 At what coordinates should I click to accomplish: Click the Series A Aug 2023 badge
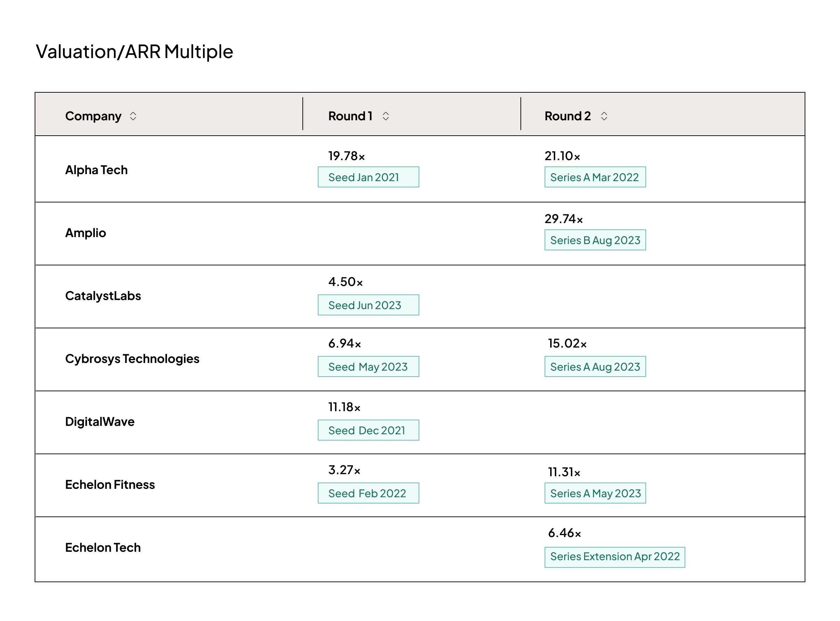[x=595, y=366]
